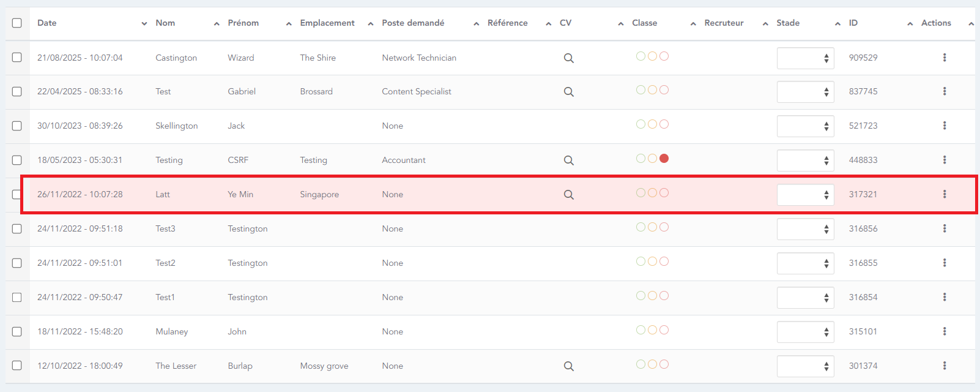Sort by Poste demandé column header
Image resolution: width=980 pixels, height=392 pixels.
(413, 23)
